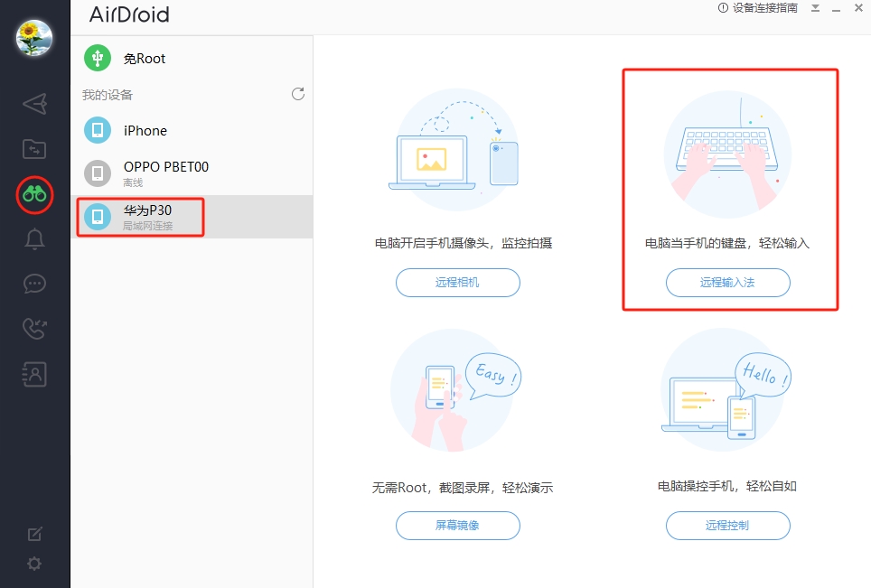Viewport: 871px width, 588px height.
Task: Click the 华为P30 device icon
Action: click(98, 216)
